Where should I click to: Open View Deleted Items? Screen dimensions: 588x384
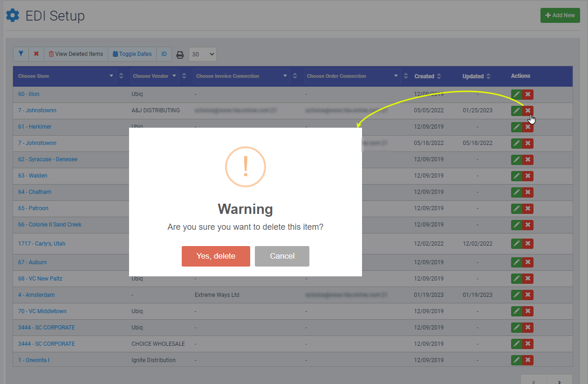tap(76, 54)
